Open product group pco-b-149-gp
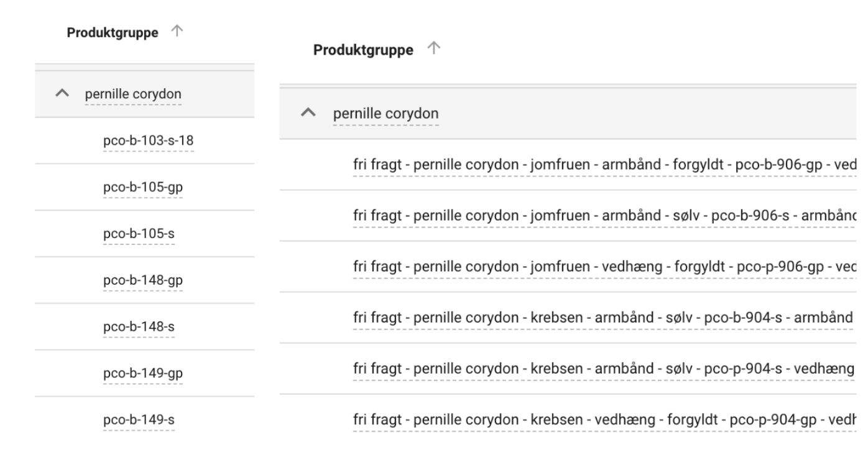868x475 pixels. (x=142, y=374)
